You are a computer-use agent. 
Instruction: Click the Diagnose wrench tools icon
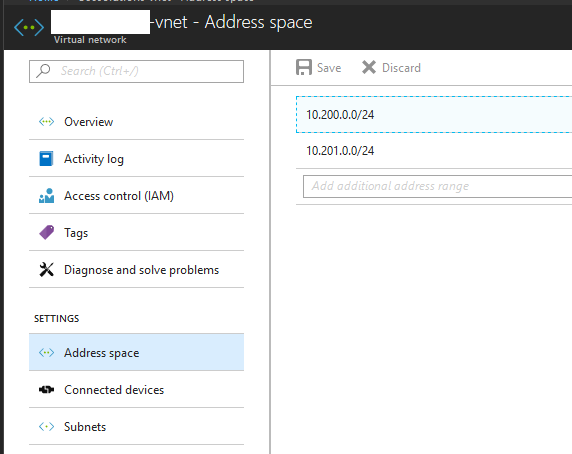click(46, 269)
